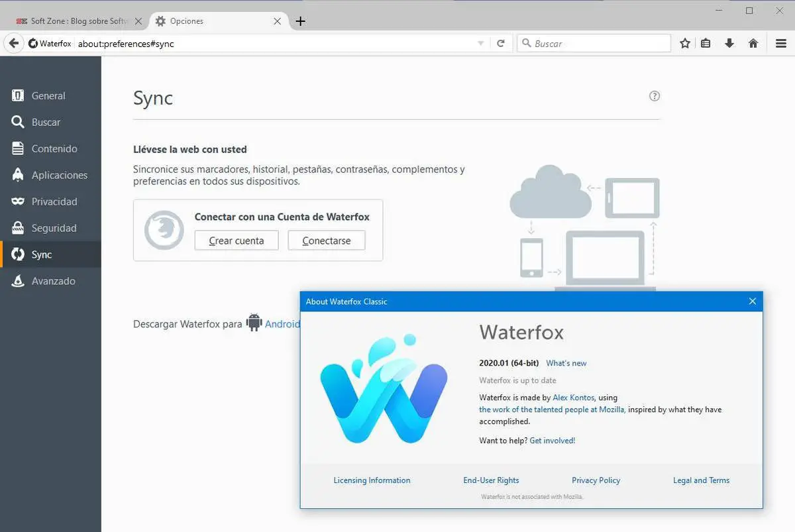This screenshot has width=795, height=532.
Task: Open the Privacy Policy link
Action: [596, 480]
